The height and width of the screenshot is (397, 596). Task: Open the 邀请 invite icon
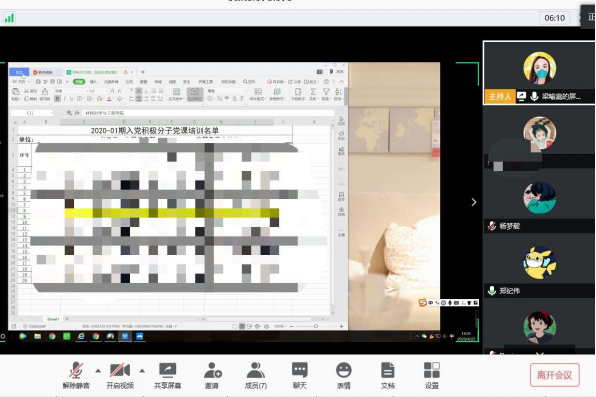[x=212, y=375]
